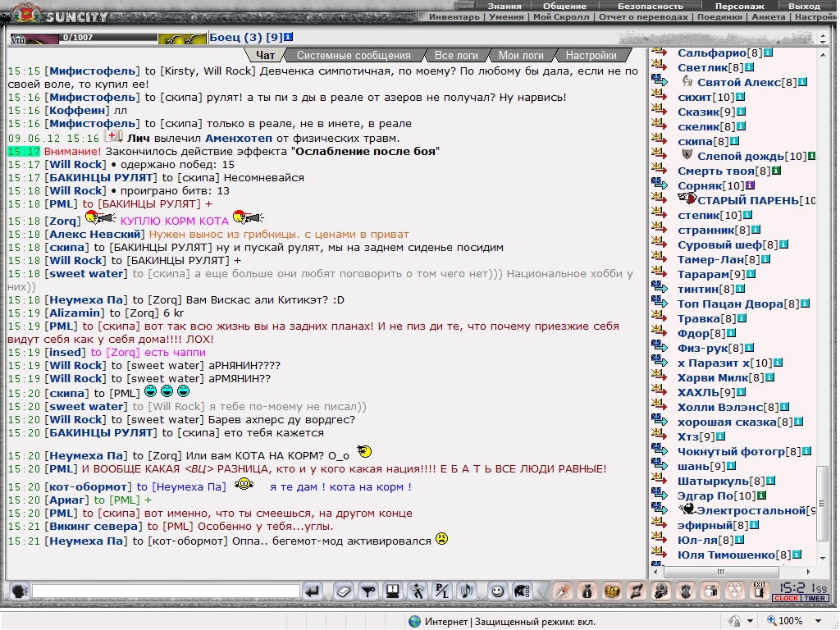Open the Поединки link
The width and height of the screenshot is (840, 630).
click(x=720, y=16)
